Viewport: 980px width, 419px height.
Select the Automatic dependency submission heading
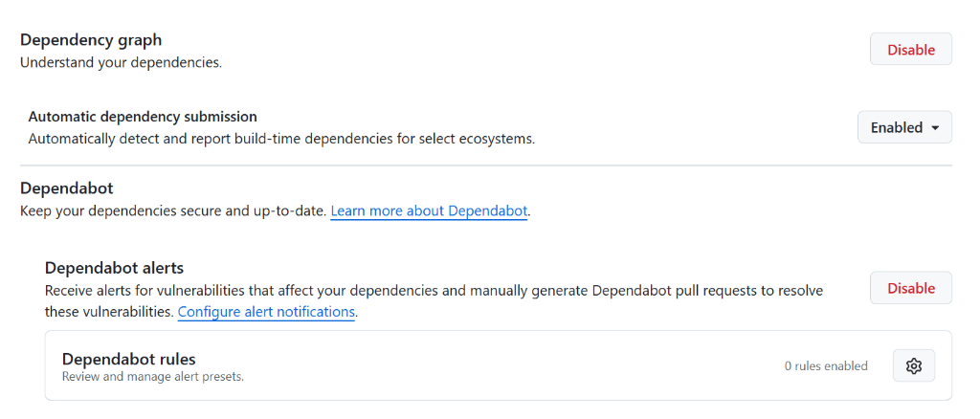coord(144,116)
